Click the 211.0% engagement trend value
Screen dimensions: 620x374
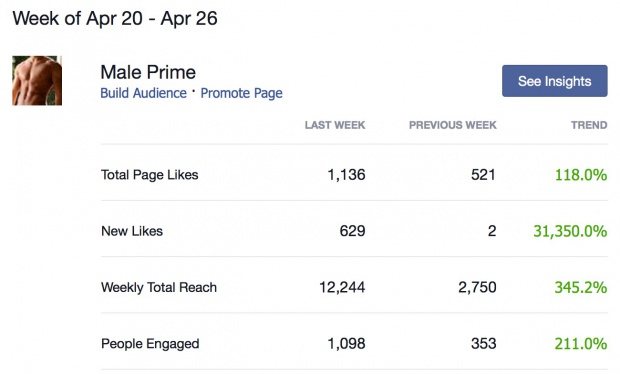(581, 344)
